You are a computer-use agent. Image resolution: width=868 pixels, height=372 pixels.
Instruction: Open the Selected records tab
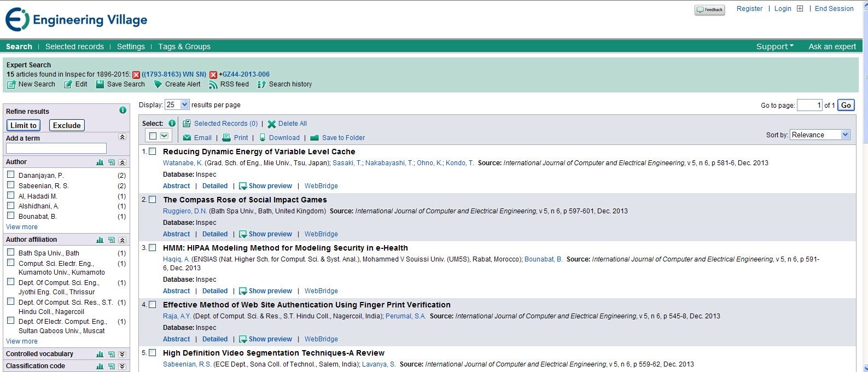point(74,47)
